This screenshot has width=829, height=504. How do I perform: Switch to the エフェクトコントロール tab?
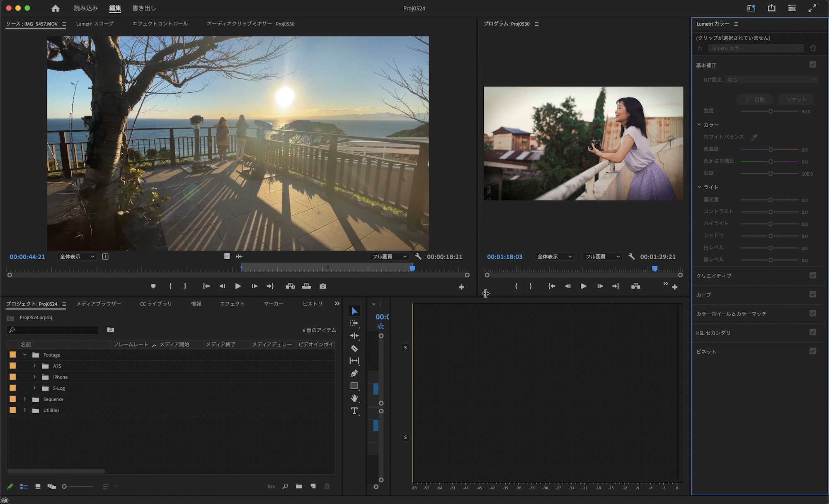tap(160, 24)
